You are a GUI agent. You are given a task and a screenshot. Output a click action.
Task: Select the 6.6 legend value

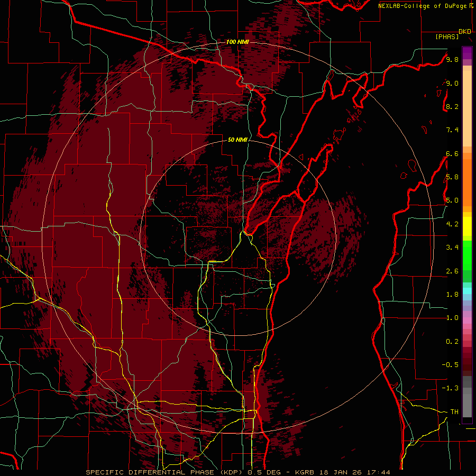(452, 153)
